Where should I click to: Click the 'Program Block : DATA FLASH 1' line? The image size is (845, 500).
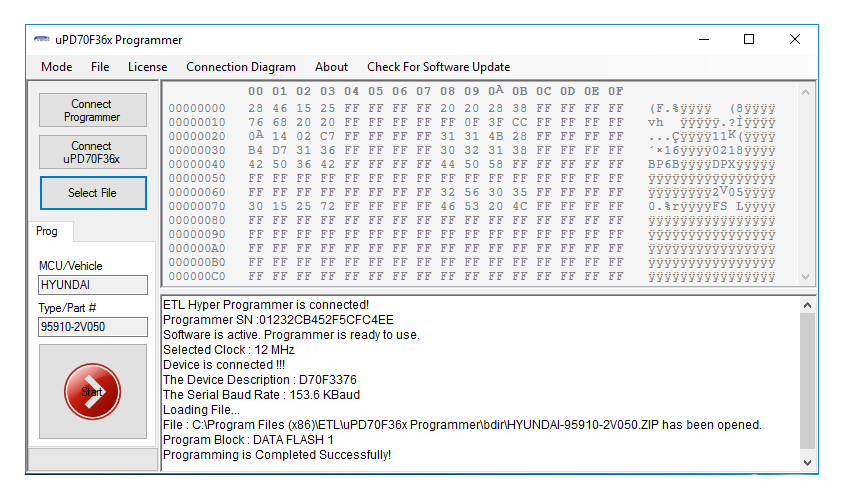click(248, 440)
